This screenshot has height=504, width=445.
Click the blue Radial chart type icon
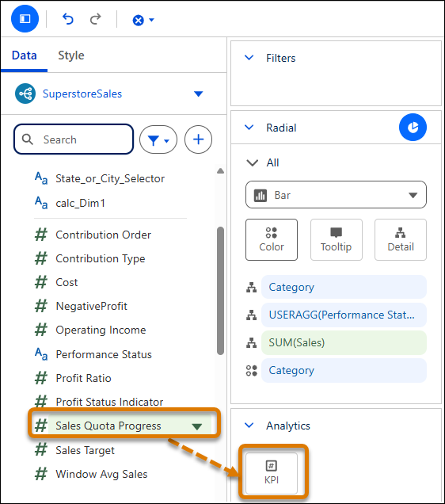tap(413, 128)
